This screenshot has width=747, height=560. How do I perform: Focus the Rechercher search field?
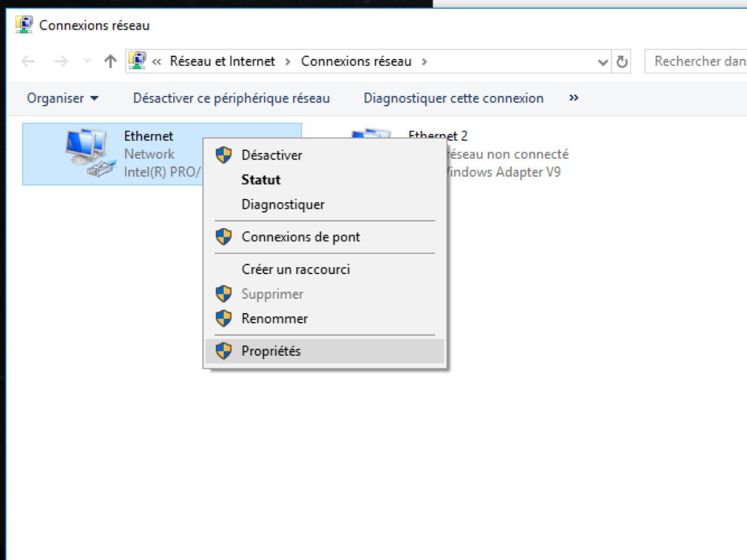pos(696,62)
